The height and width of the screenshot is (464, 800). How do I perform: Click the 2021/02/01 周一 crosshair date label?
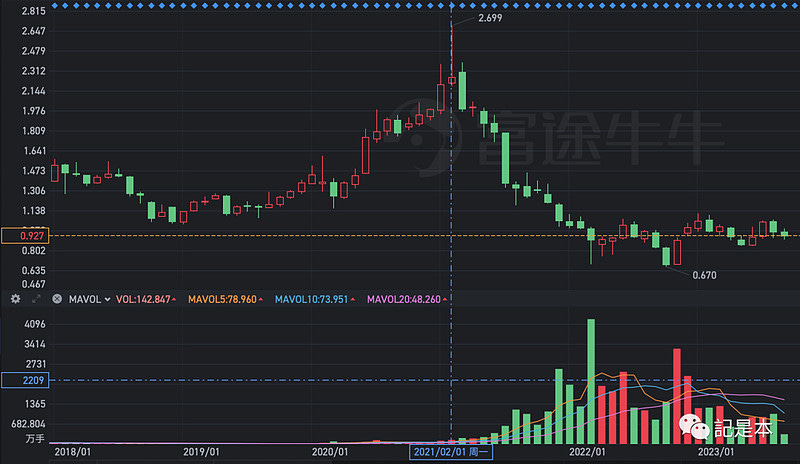[x=451, y=452]
